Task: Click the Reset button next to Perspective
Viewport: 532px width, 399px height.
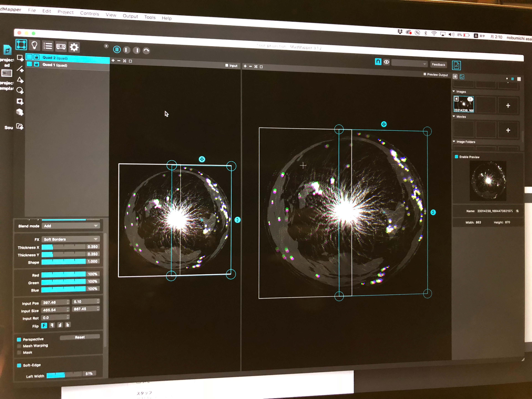Action: coord(80,337)
